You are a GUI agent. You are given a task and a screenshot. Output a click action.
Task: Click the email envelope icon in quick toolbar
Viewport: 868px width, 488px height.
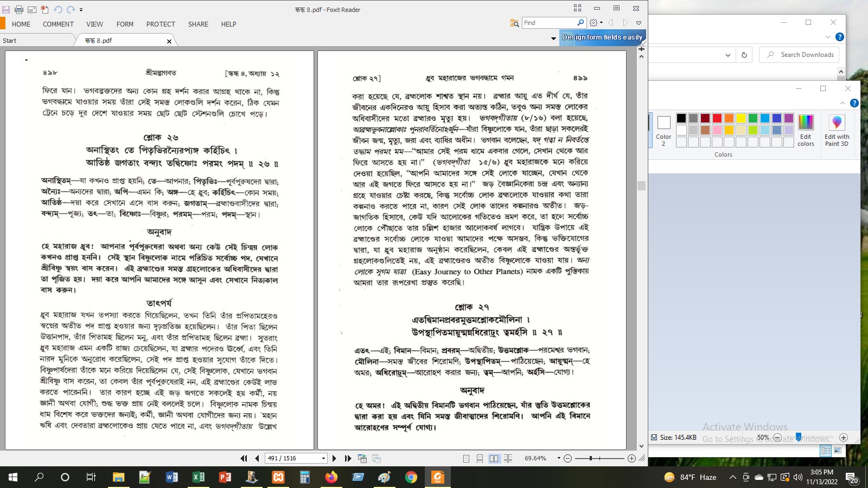pyautogui.click(x=31, y=10)
